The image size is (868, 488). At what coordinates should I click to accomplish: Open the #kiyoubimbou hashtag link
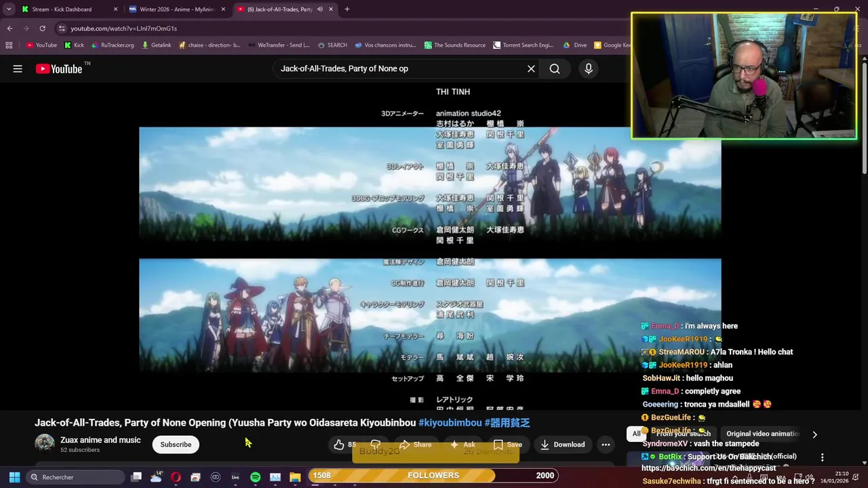pyautogui.click(x=450, y=422)
